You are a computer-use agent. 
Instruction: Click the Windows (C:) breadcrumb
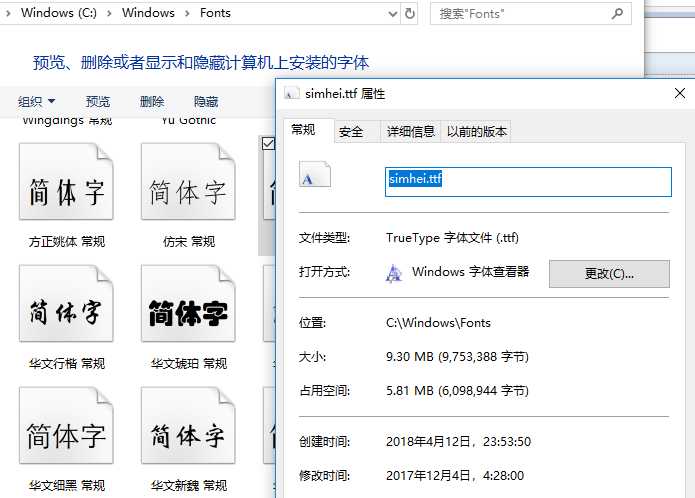click(59, 13)
